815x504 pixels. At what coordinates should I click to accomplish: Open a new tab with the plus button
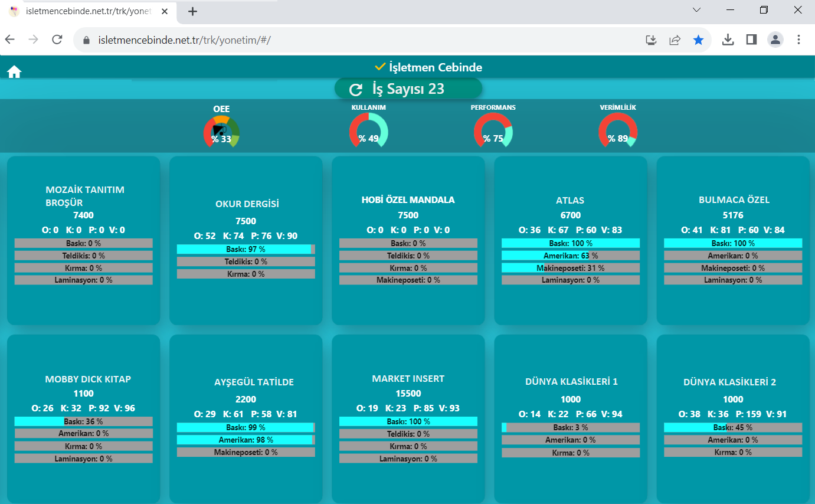192,11
